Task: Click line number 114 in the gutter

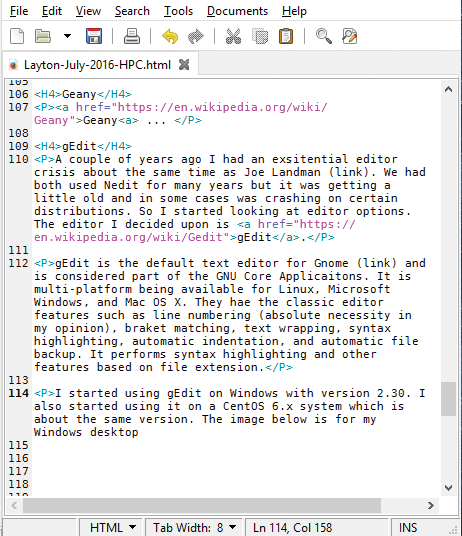Action: click(18, 393)
